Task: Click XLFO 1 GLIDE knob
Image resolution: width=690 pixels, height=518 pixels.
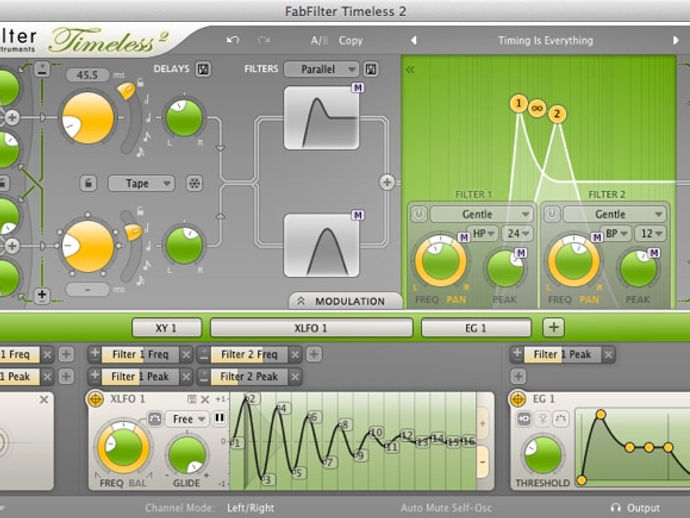Action: 187,455
